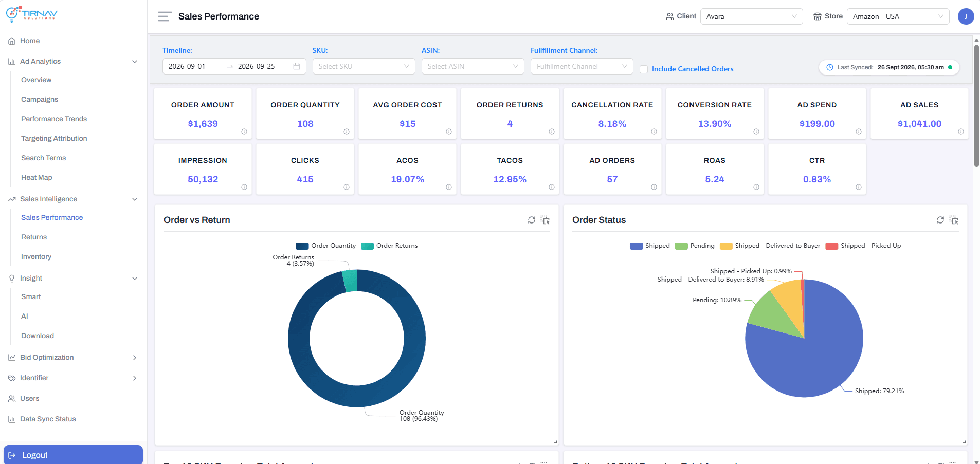Show info for Order Quantity card
This screenshot has height=464, width=980.
(347, 132)
